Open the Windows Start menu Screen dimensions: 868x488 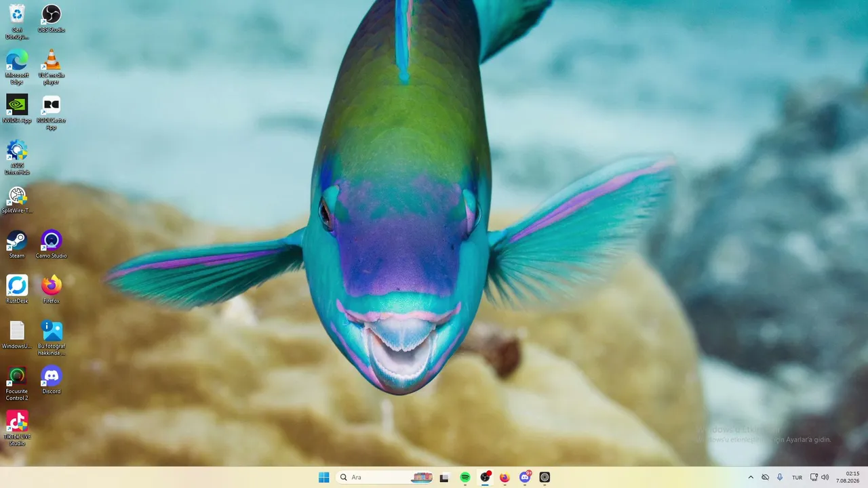324,477
